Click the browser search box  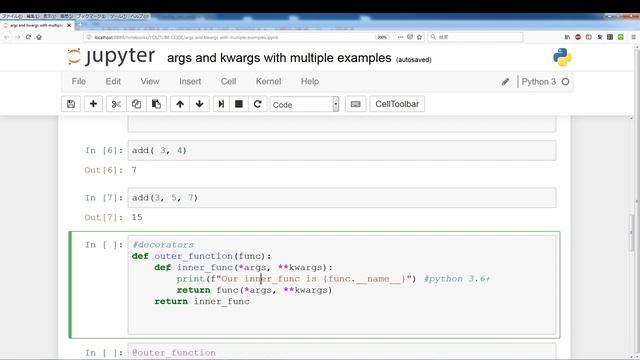(x=476, y=37)
